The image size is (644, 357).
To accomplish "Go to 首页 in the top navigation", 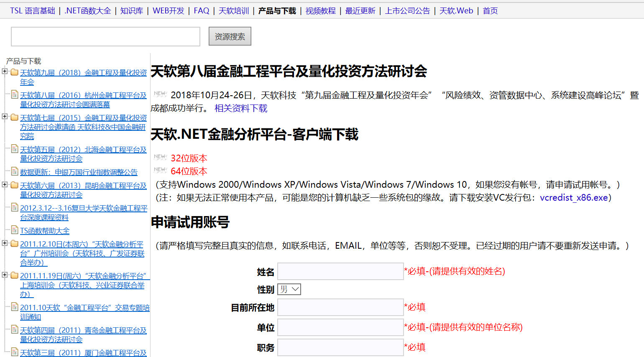I will (490, 11).
